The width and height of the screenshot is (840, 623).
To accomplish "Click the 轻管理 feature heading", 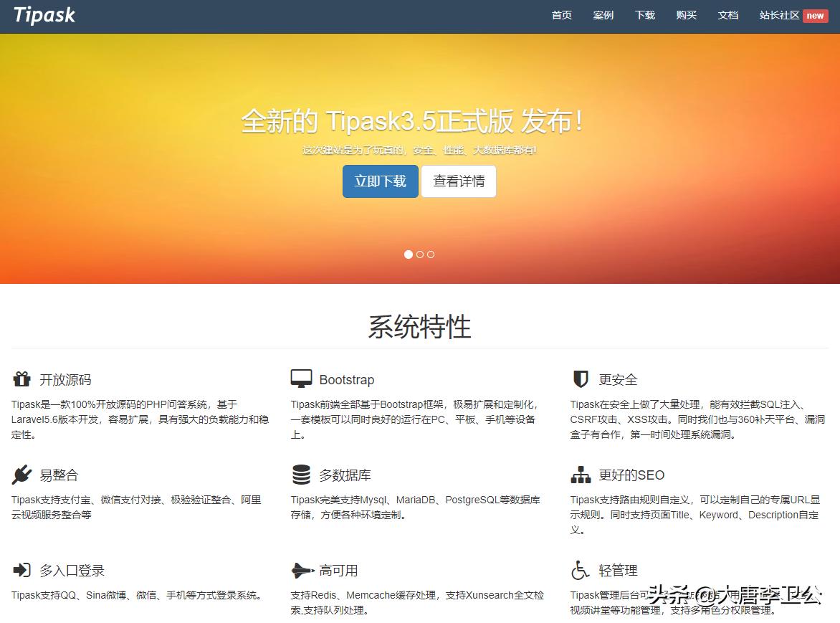I will (x=619, y=571).
